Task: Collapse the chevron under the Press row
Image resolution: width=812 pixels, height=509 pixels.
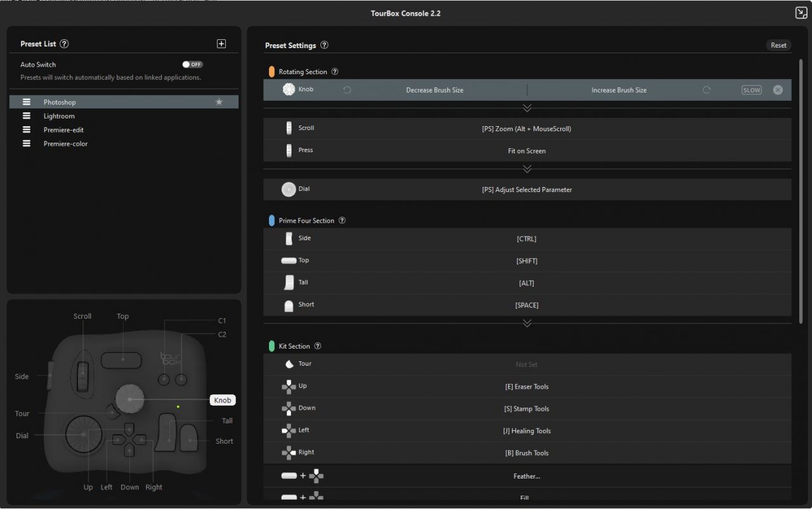Action: [527, 169]
